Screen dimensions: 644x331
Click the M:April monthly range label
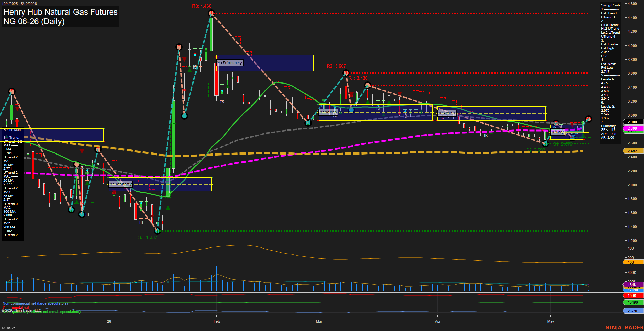point(447,113)
